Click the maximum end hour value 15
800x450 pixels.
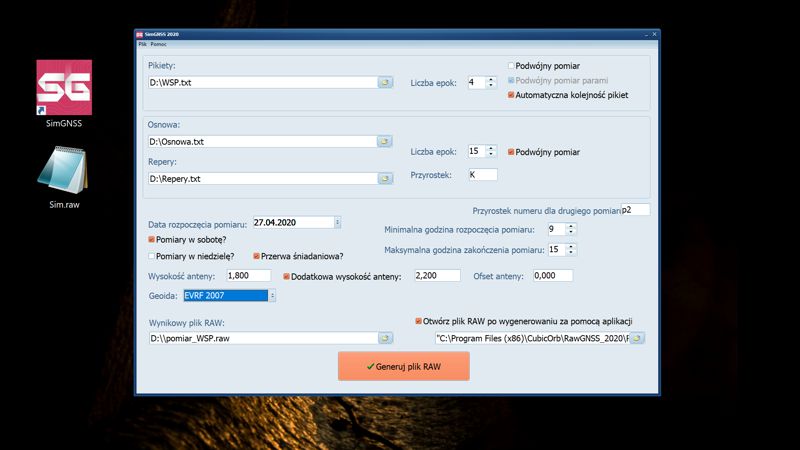click(x=557, y=249)
